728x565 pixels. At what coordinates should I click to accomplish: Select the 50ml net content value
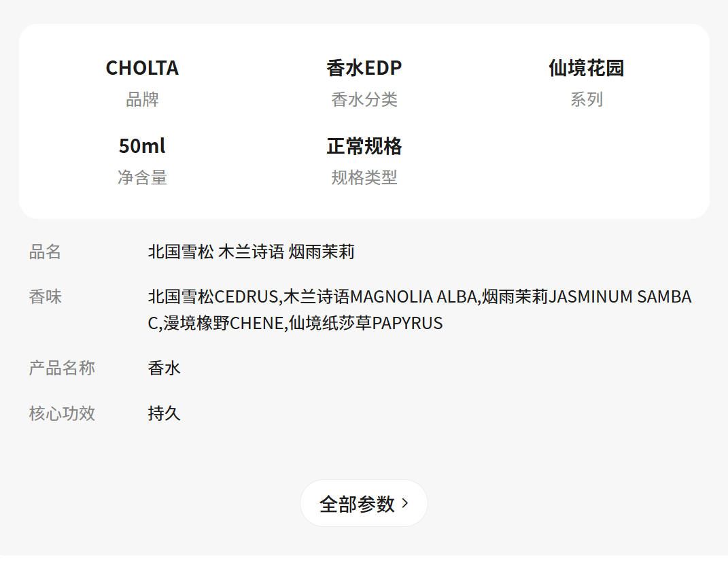(x=142, y=146)
